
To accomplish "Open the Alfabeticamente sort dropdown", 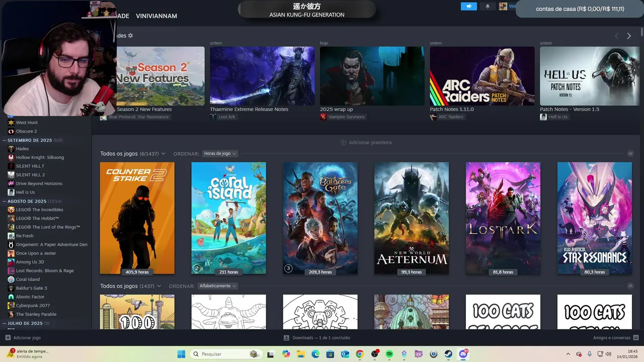I will click(x=217, y=286).
